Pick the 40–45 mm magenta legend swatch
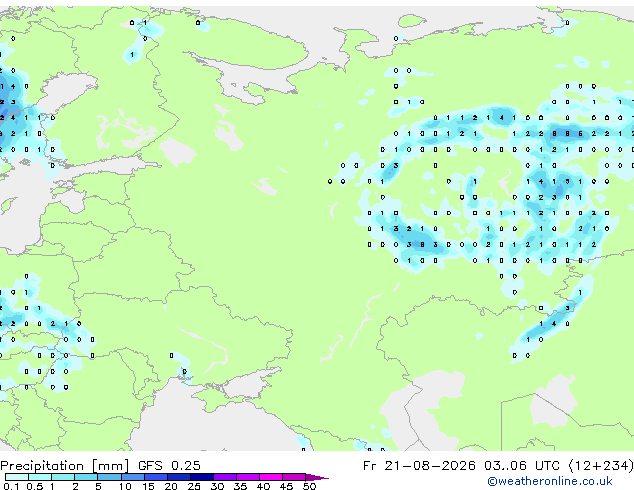Image resolution: width=634 pixels, height=490 pixels. (x=271, y=477)
